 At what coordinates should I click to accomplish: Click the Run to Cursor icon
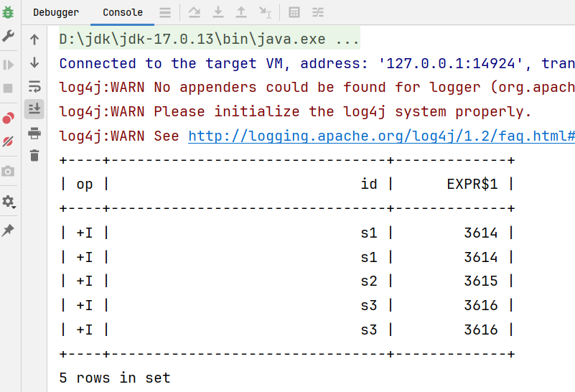(265, 12)
